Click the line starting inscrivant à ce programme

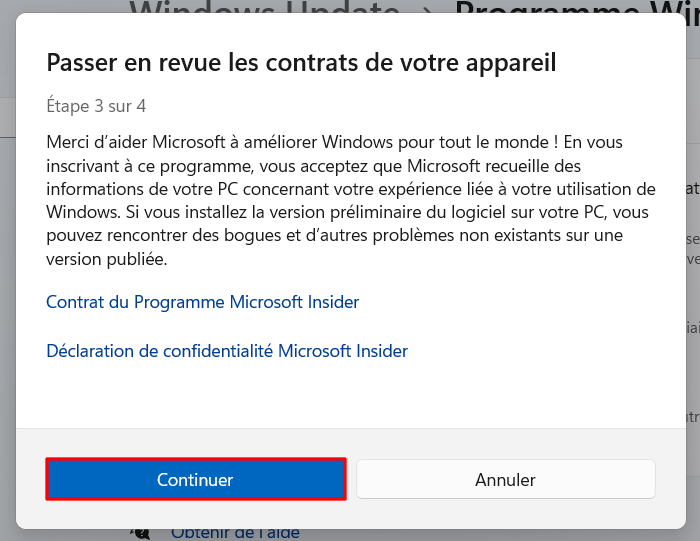(x=313, y=166)
